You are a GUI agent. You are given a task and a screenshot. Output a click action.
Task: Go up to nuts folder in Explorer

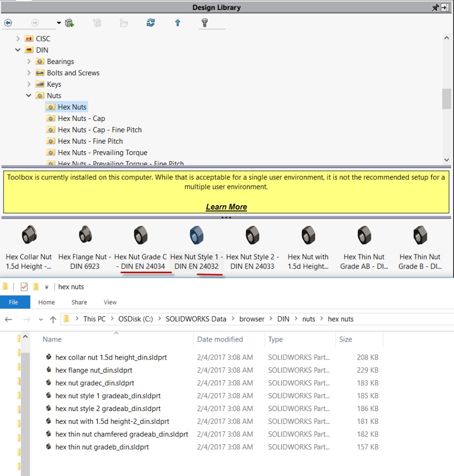click(53, 319)
